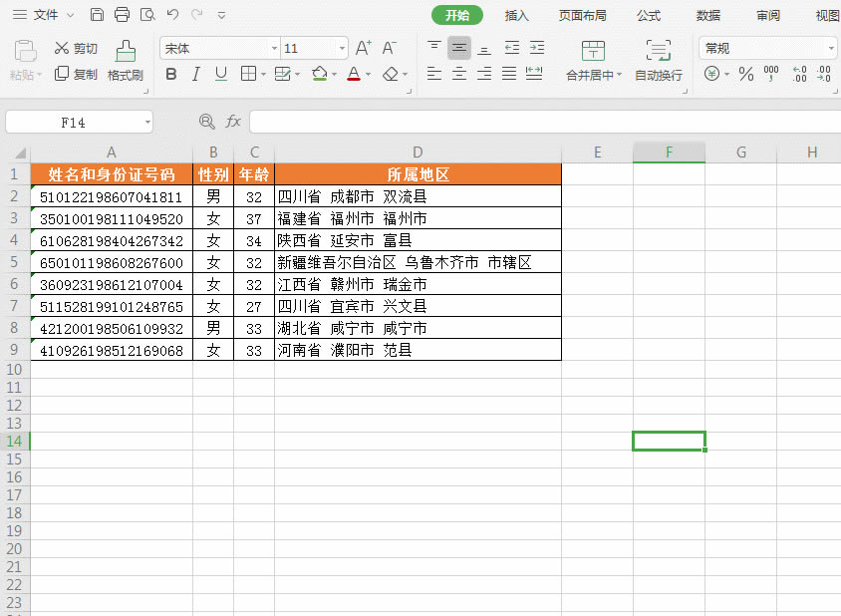
Task: Click the distributed alignment icon
Action: tap(534, 74)
